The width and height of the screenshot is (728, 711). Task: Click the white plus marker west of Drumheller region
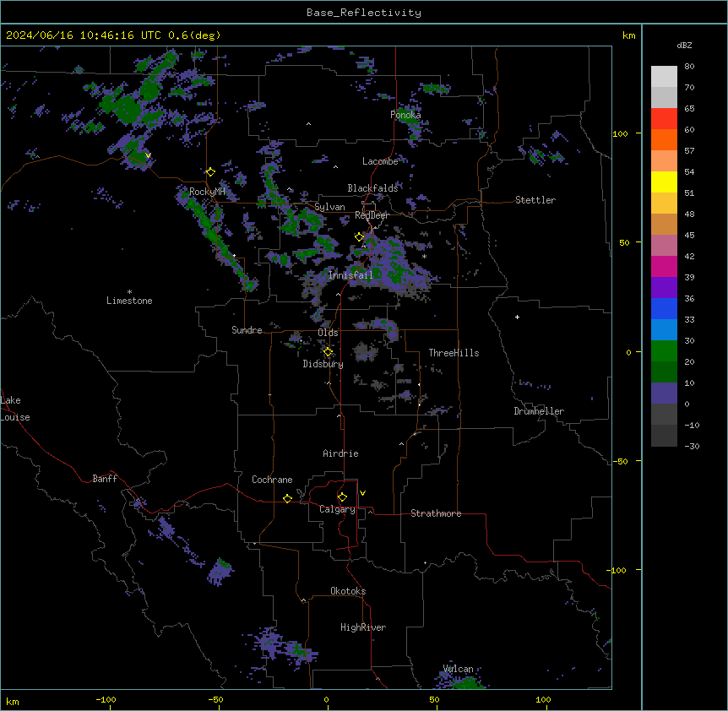coord(517,317)
